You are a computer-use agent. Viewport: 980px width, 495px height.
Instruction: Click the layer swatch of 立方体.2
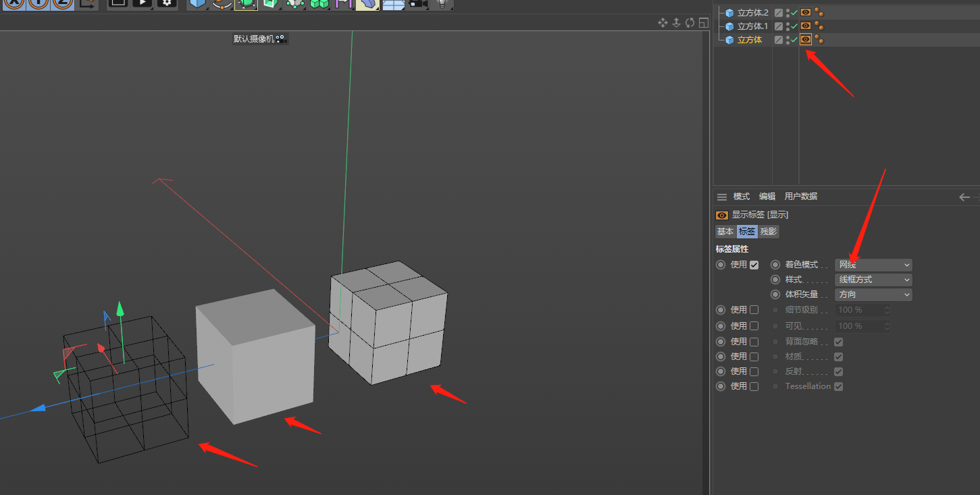click(779, 12)
